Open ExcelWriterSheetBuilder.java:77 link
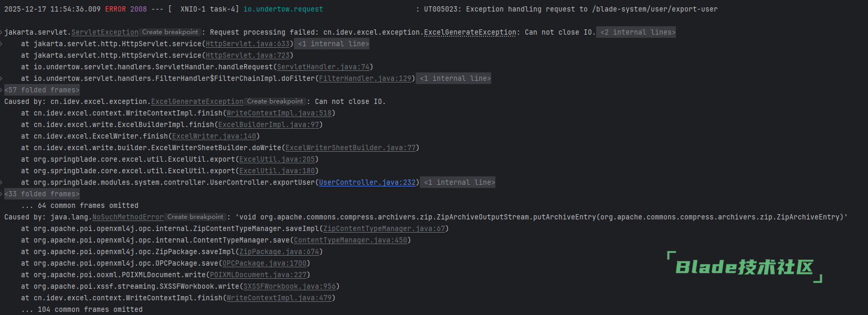 pyautogui.click(x=351, y=148)
